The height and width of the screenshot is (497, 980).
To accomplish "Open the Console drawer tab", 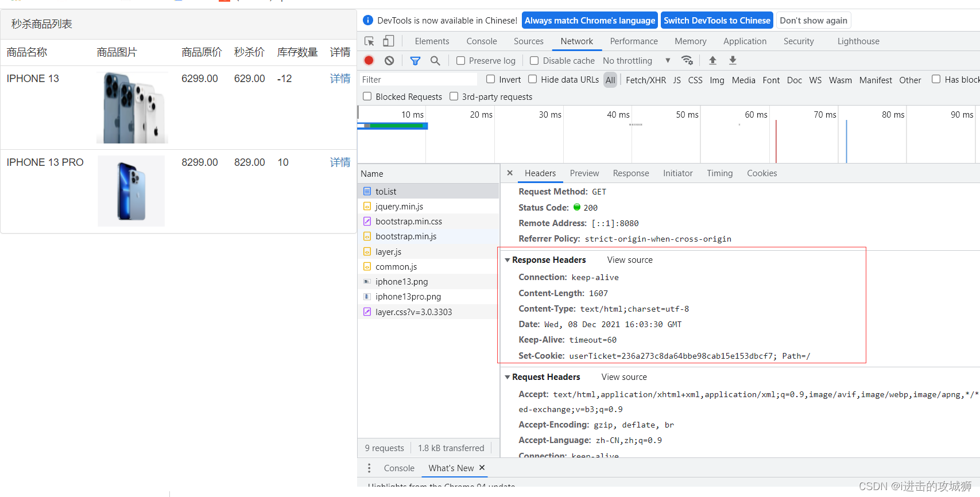I will (399, 468).
